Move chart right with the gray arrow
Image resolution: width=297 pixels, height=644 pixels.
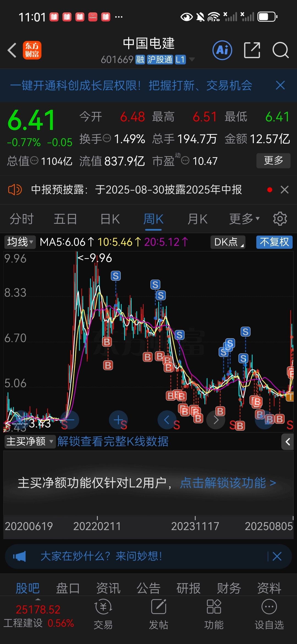(x=216, y=420)
